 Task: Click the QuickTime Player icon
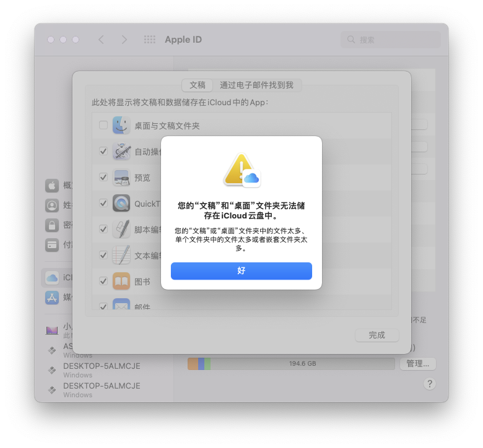tap(121, 203)
